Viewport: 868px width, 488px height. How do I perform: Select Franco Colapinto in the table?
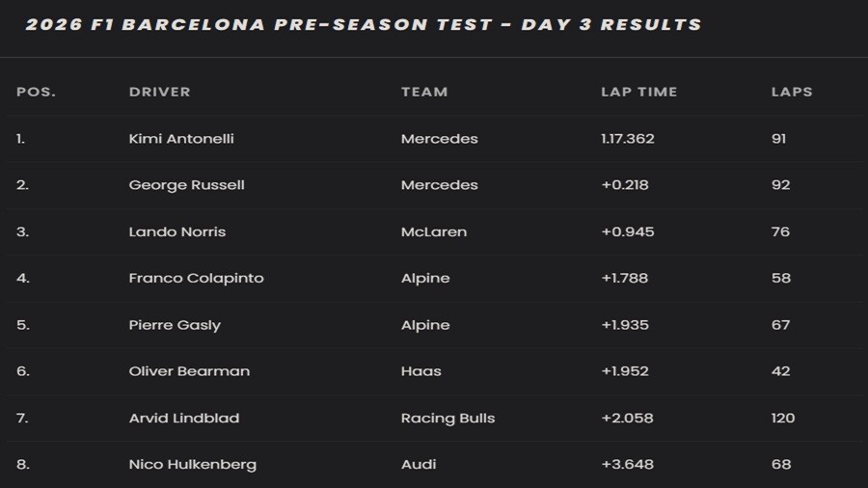tap(196, 278)
